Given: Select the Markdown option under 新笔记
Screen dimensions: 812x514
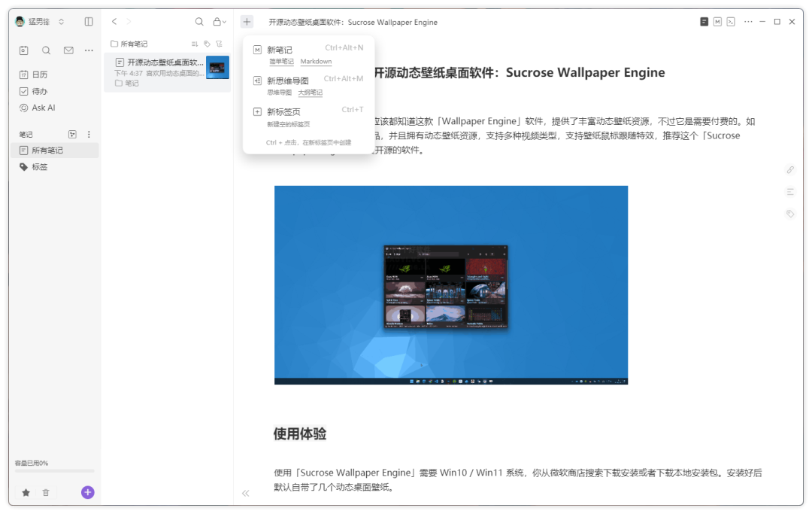Looking at the screenshot, I should [316, 61].
